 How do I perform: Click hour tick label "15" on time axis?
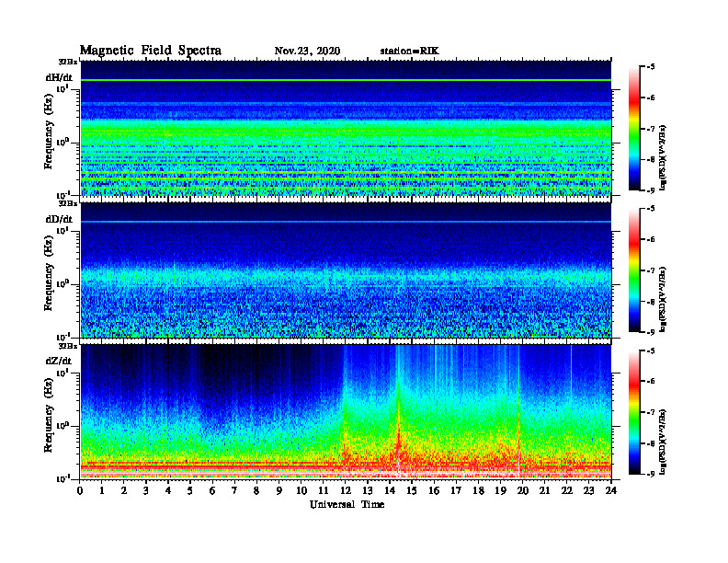point(412,490)
